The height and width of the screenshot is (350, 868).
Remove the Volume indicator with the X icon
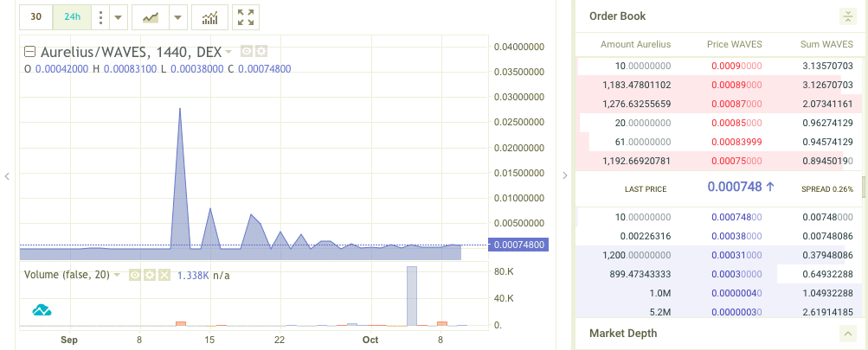[x=163, y=275]
